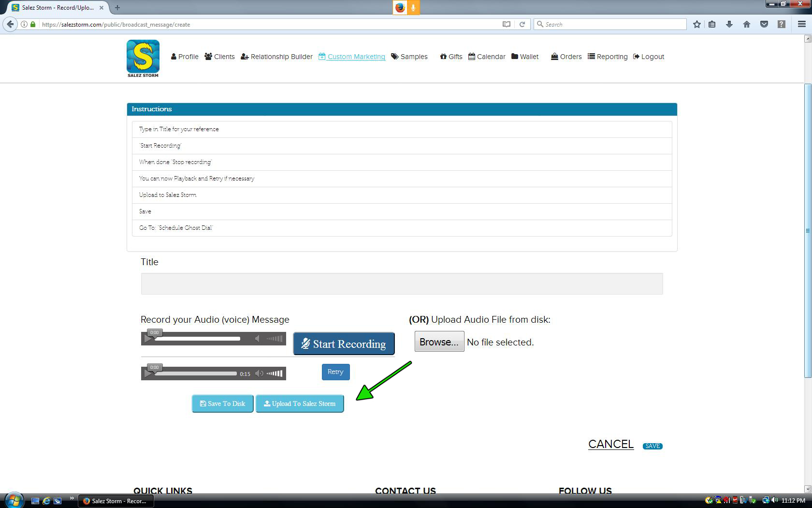
Task: Focus the Title text field
Action: [402, 284]
